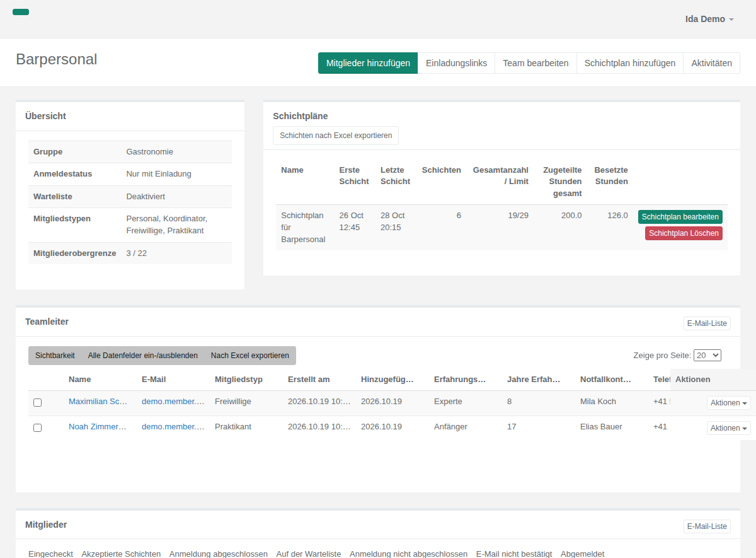Select Anmeldung nicht abgeschlossen tab
Viewport: 756px width, 558px height.
pyautogui.click(x=409, y=554)
